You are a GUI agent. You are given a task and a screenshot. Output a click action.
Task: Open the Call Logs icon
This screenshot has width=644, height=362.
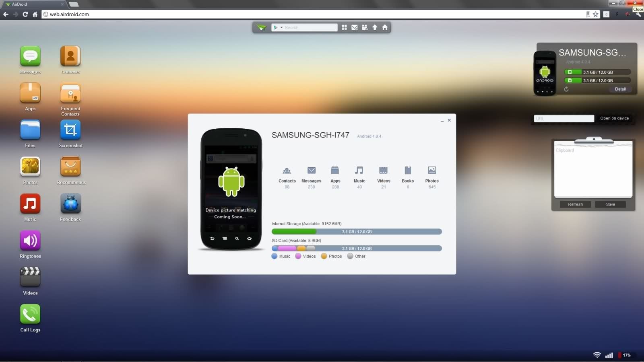(x=30, y=314)
